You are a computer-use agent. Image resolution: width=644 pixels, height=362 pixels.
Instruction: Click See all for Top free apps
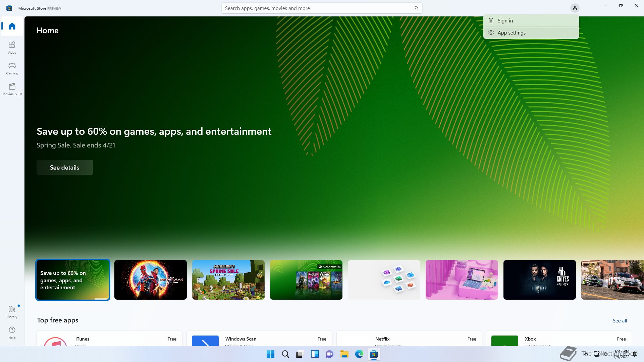(620, 321)
